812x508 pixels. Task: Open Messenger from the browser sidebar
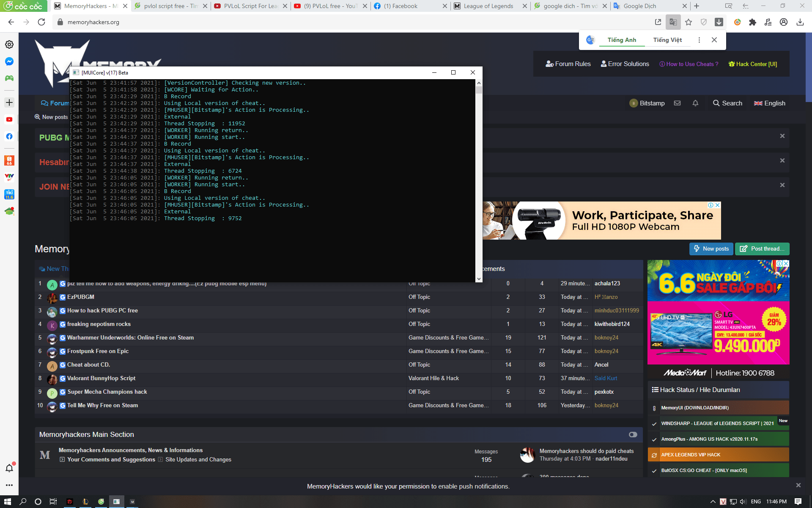[x=9, y=61]
